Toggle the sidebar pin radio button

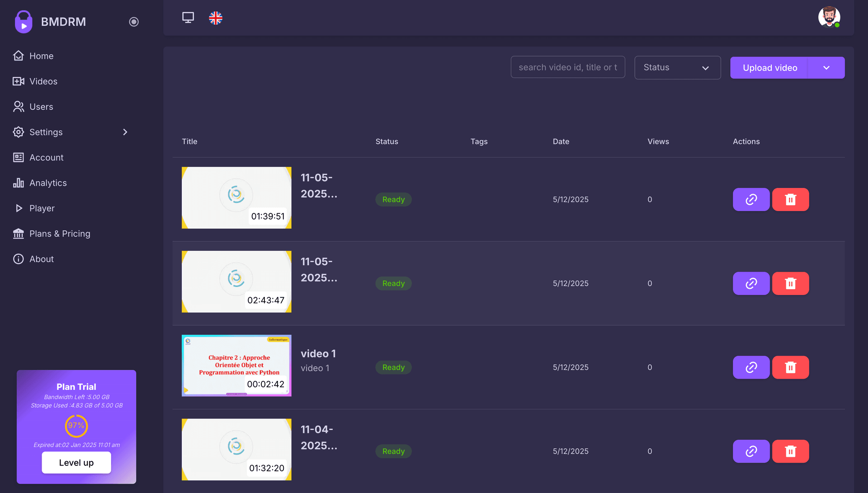point(134,22)
